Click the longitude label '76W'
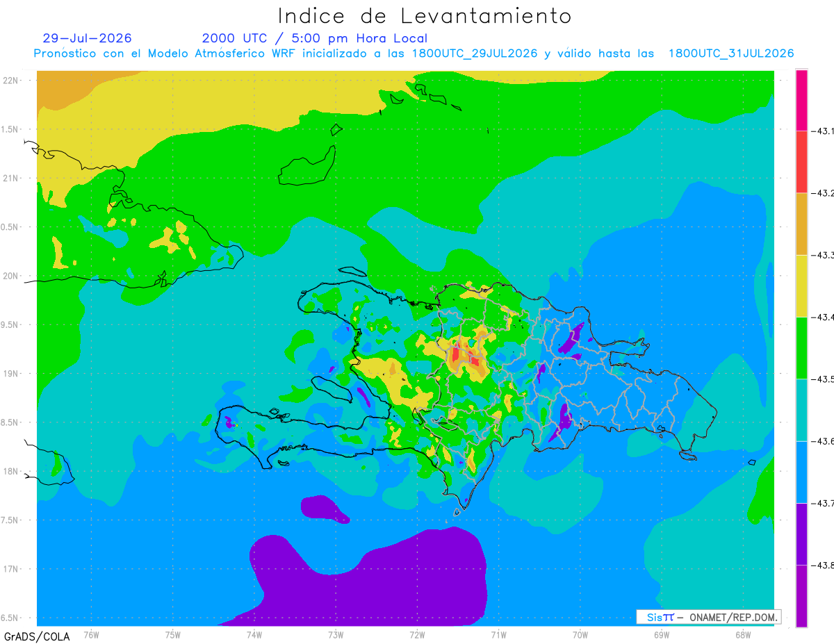This screenshot has height=644, width=834. pos(91,635)
